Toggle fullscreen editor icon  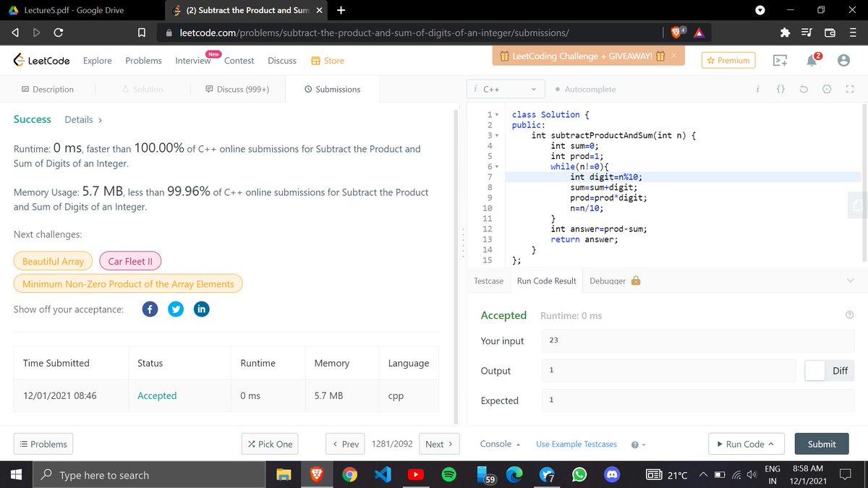point(851,90)
